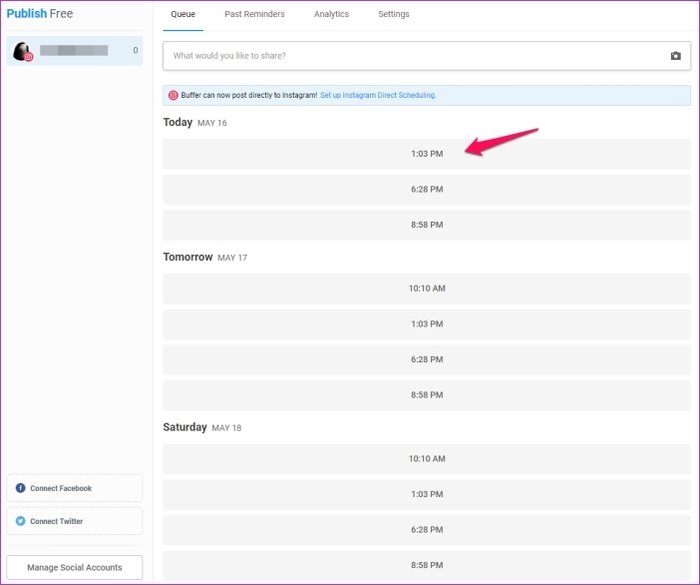Click the camera icon in share box
The image size is (700, 585).
(x=675, y=56)
